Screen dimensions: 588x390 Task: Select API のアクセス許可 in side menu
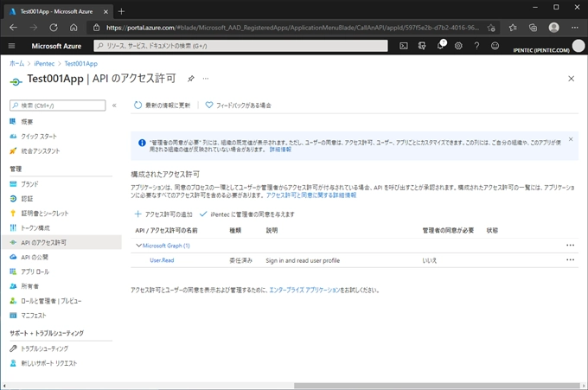pyautogui.click(x=62, y=242)
